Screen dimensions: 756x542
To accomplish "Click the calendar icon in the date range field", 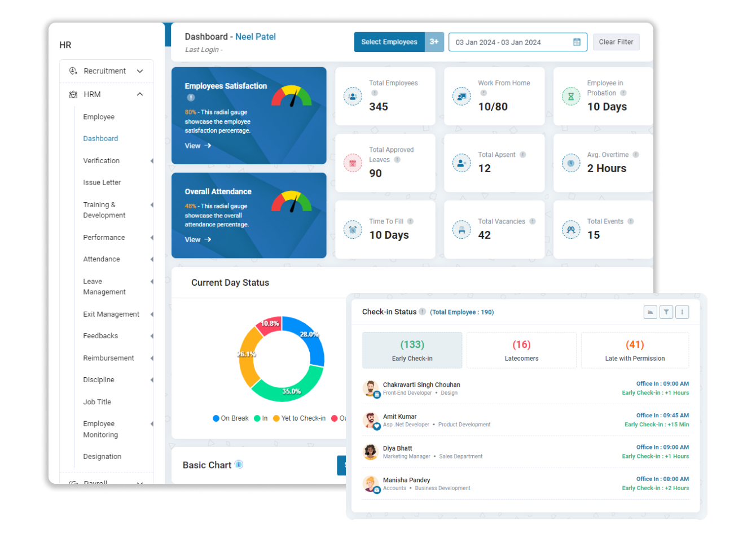I will [x=577, y=42].
